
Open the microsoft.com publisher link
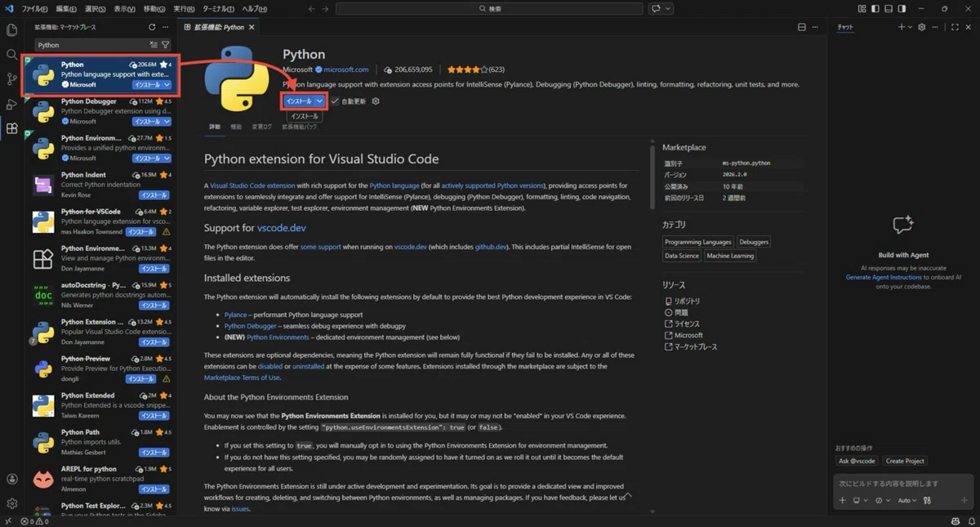[x=345, y=69]
